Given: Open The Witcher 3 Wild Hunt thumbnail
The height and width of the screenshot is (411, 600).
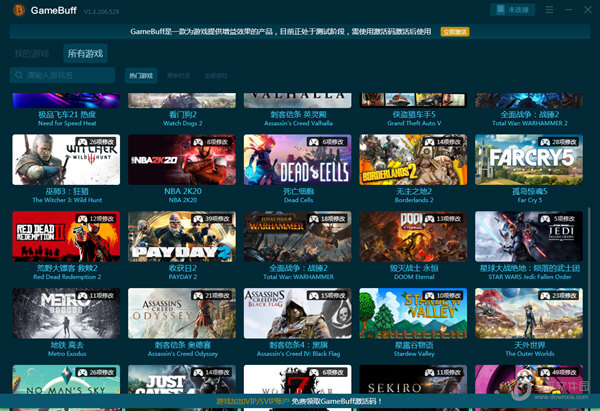Looking at the screenshot, I should click(x=66, y=160).
